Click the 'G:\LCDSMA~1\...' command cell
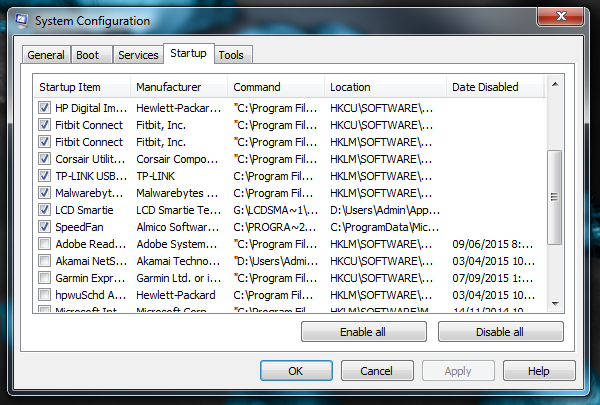This screenshot has width=600, height=405. coord(275,210)
